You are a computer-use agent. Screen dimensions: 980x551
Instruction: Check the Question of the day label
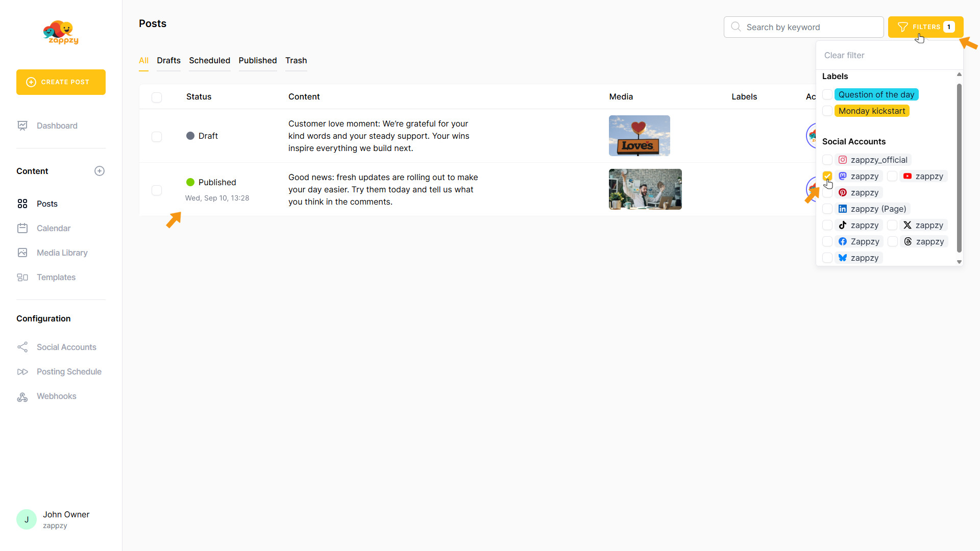pyautogui.click(x=827, y=94)
